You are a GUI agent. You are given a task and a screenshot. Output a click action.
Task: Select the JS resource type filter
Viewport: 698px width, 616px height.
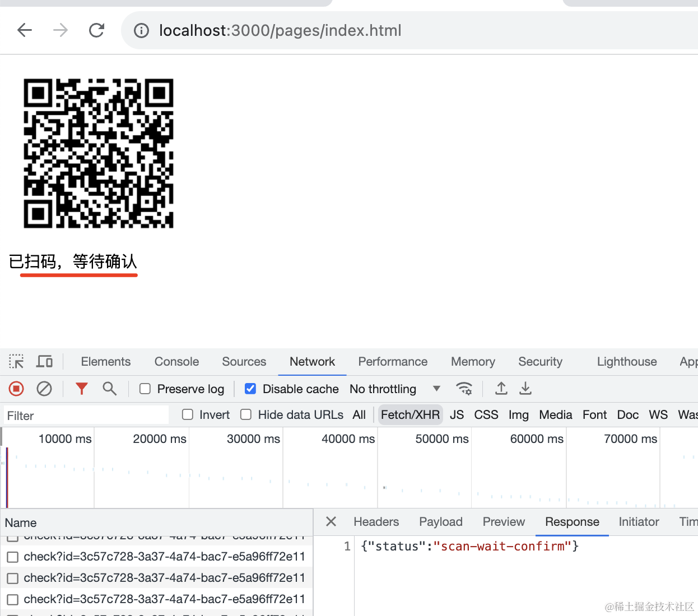coord(457,414)
